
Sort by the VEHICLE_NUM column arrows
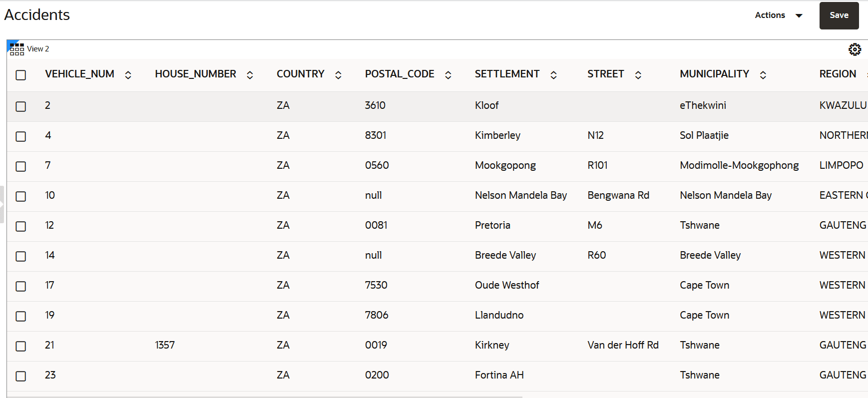128,75
